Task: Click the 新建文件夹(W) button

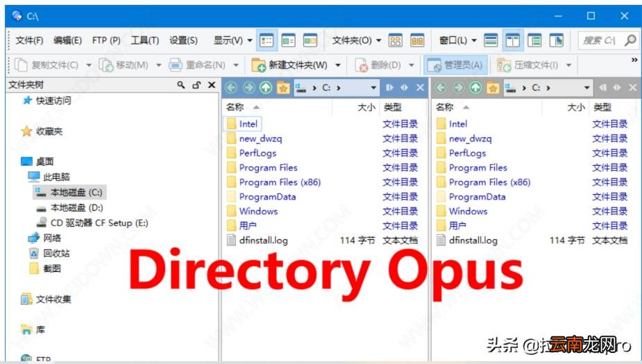Action: pyautogui.click(x=289, y=64)
